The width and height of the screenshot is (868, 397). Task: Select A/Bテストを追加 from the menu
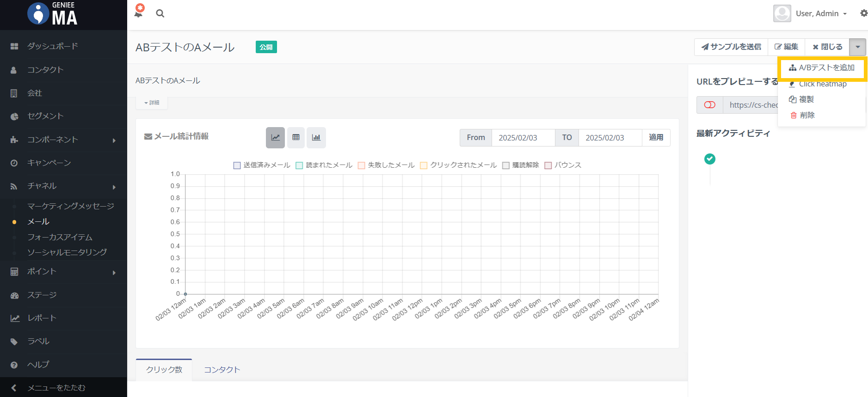[822, 68]
